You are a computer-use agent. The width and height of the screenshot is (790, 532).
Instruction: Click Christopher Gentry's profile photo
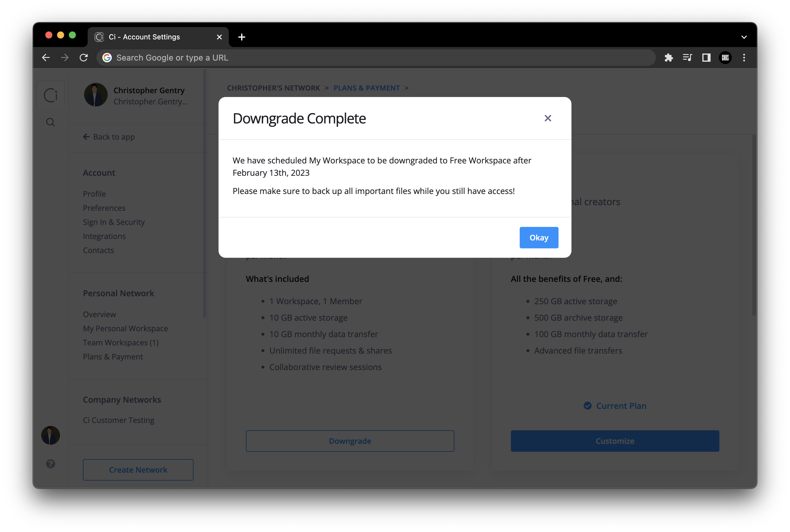pyautogui.click(x=96, y=95)
